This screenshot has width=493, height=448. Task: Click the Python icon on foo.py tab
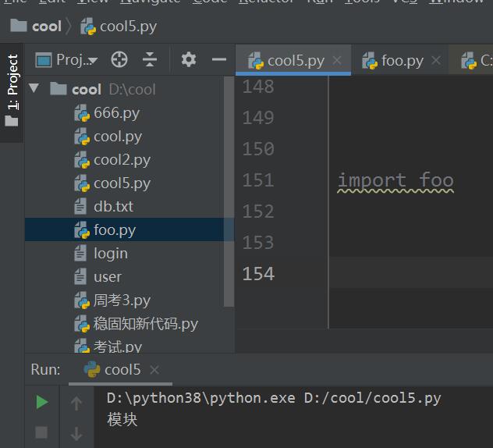(x=369, y=60)
